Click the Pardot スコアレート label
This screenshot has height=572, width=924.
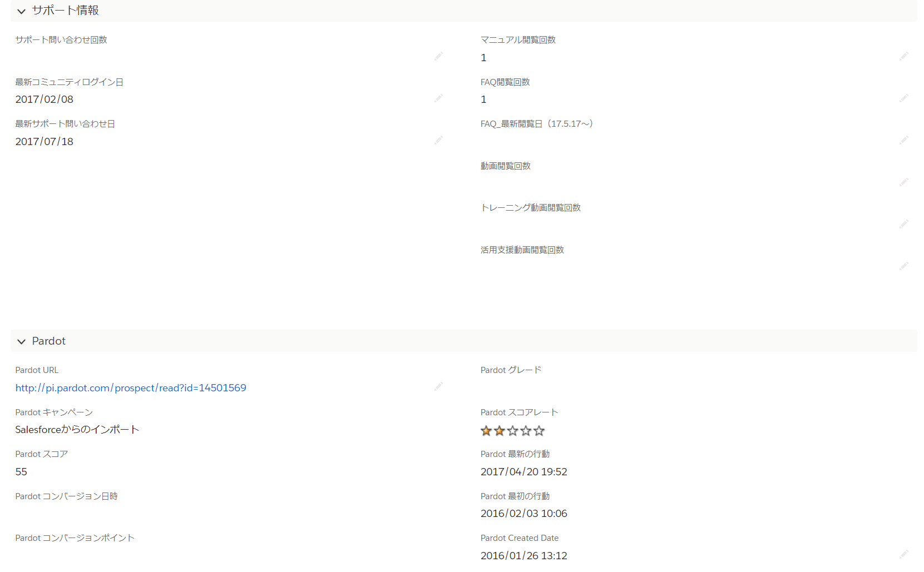coord(519,412)
